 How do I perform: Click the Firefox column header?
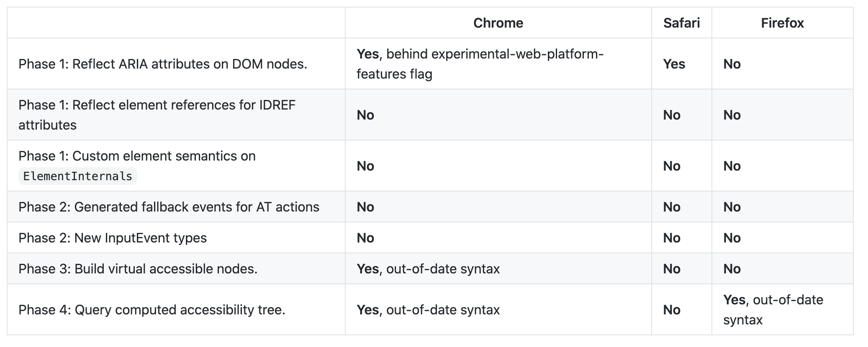782,23
